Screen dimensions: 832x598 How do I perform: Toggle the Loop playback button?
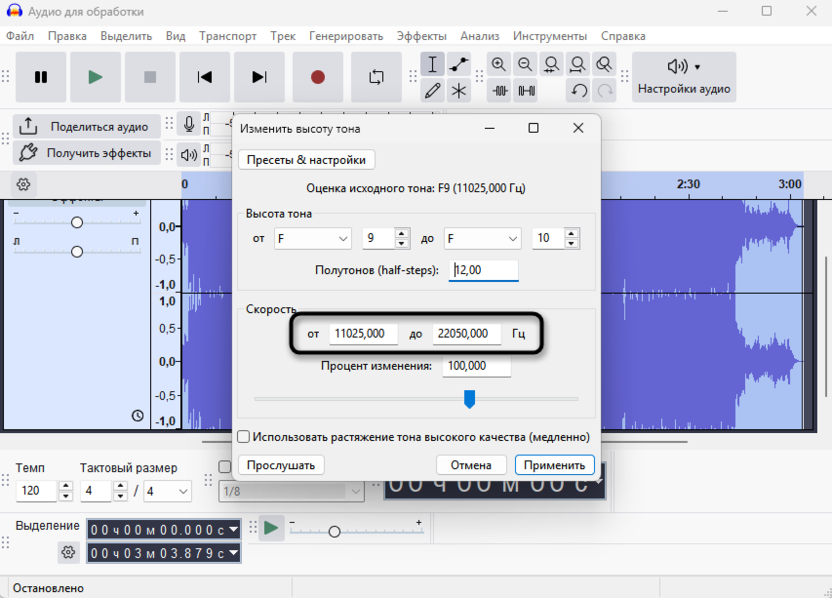tap(376, 77)
